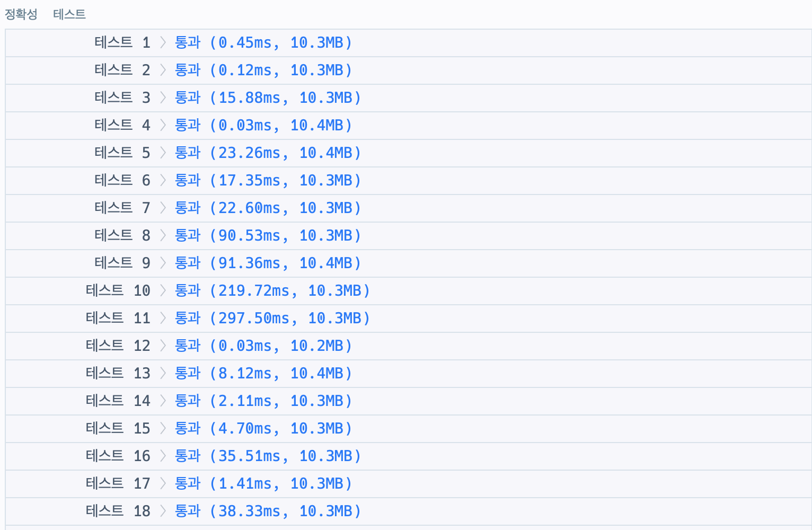Click result 통과 (0.03ms, 10.4MB)
Image resolution: width=812 pixels, height=530 pixels.
click(x=263, y=125)
